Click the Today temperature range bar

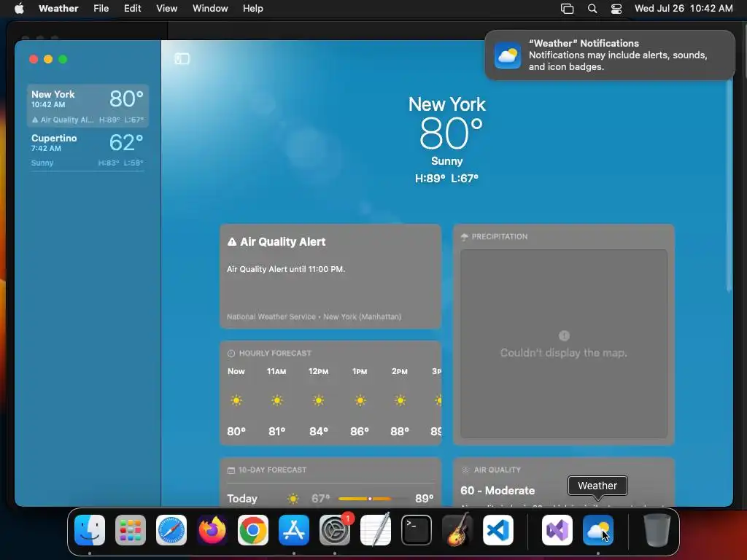coord(373,499)
